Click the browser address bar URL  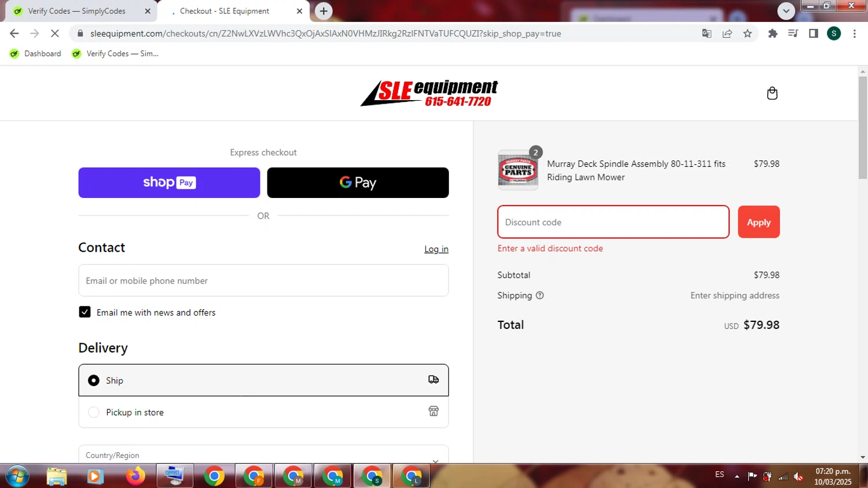pos(326,34)
